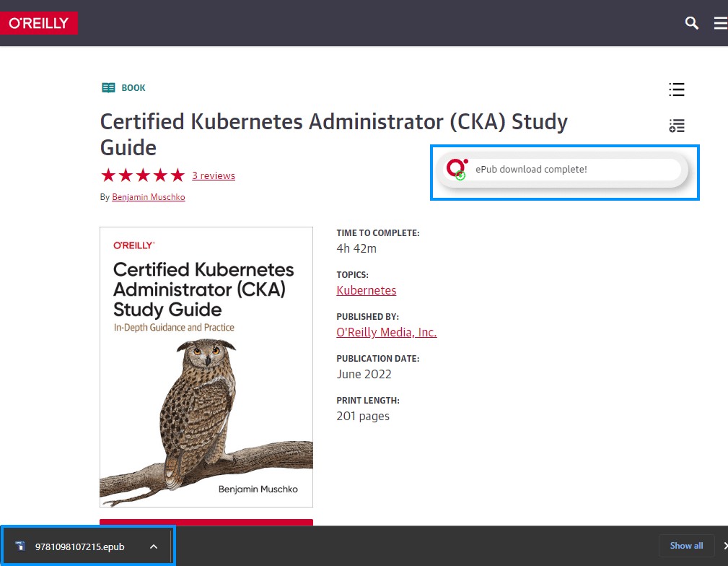
Task: Open the hamburger navigation menu
Action: click(720, 23)
